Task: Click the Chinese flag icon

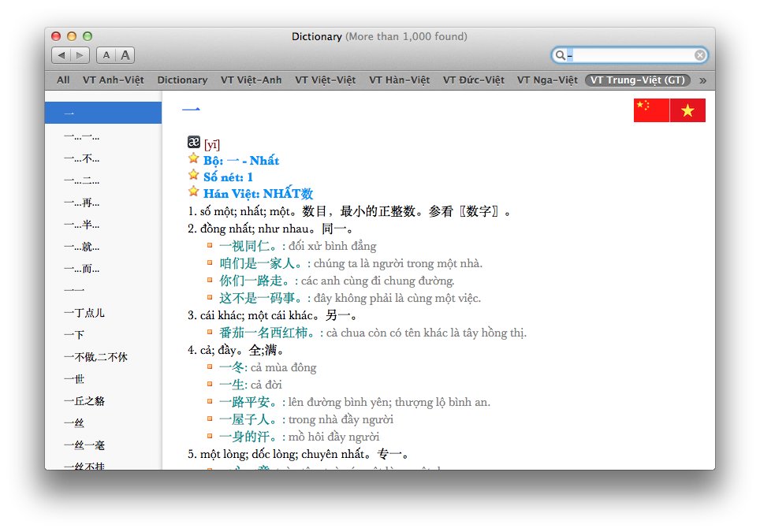Action: (x=651, y=110)
